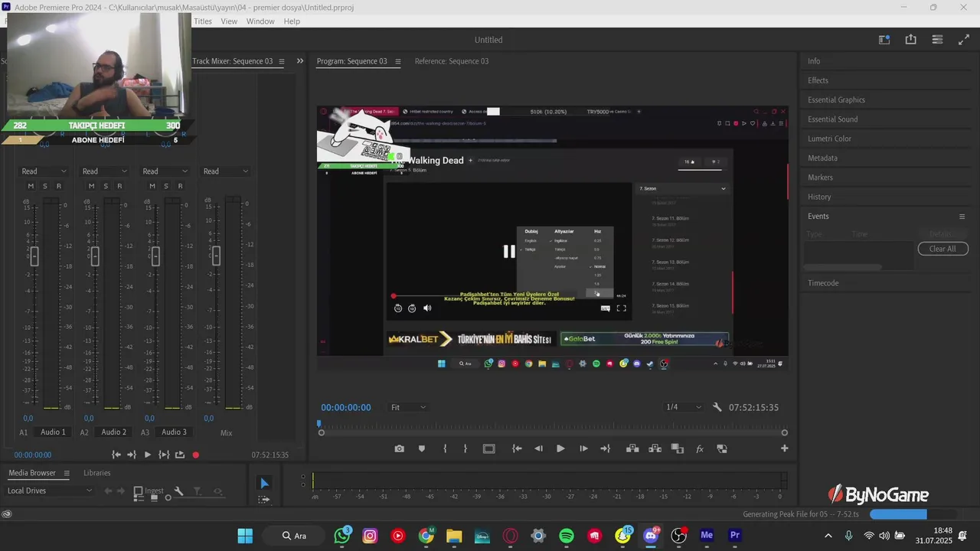The height and width of the screenshot is (551, 980).
Task: Open the View menu
Action: click(x=229, y=21)
